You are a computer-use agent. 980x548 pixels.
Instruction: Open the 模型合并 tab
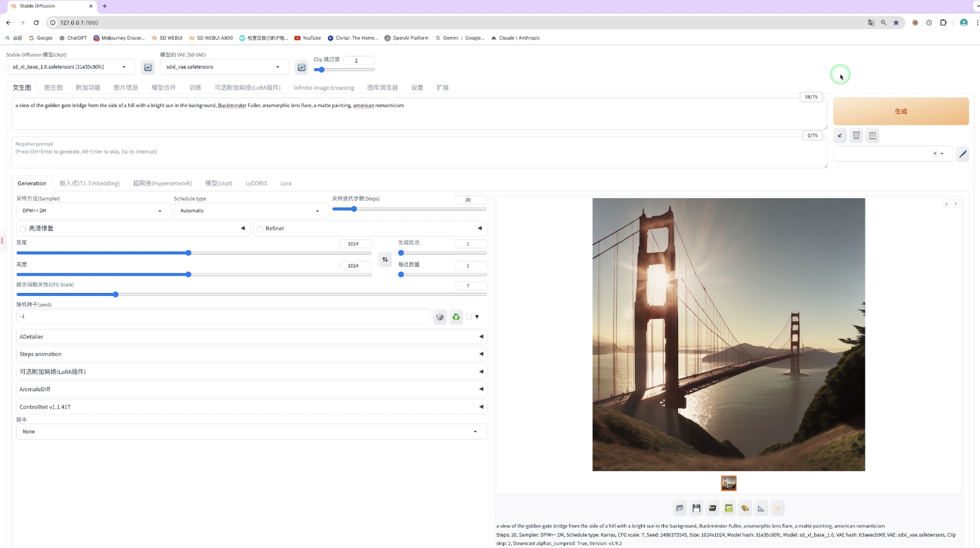point(163,88)
